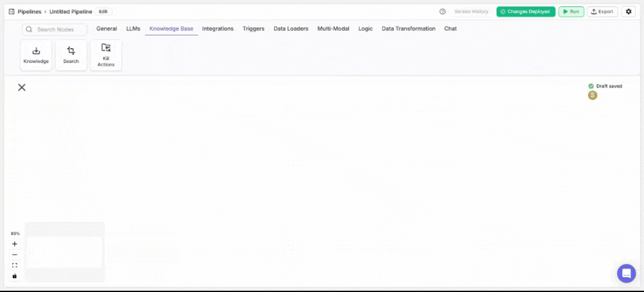This screenshot has height=292, width=644.
Task: Click the Changes Deployed button
Action: coord(526,12)
